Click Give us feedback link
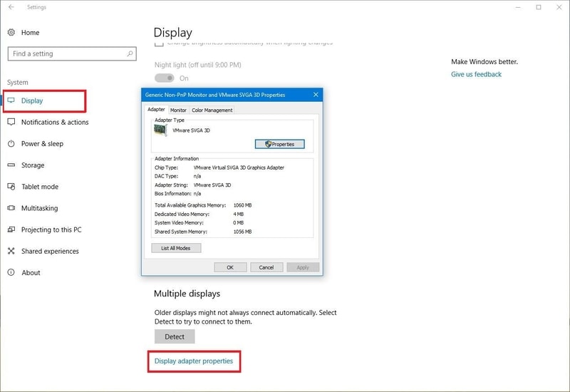The image size is (570, 392). (476, 74)
